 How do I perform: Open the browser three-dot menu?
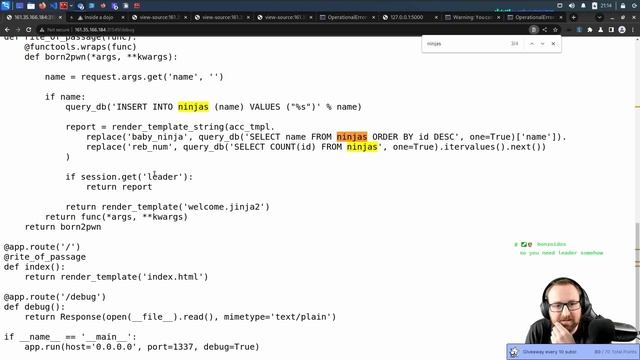coord(633,30)
